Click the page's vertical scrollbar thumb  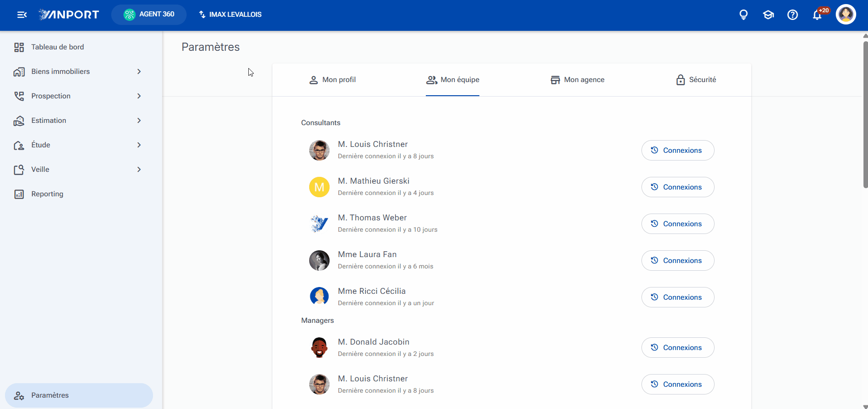[x=865, y=114]
